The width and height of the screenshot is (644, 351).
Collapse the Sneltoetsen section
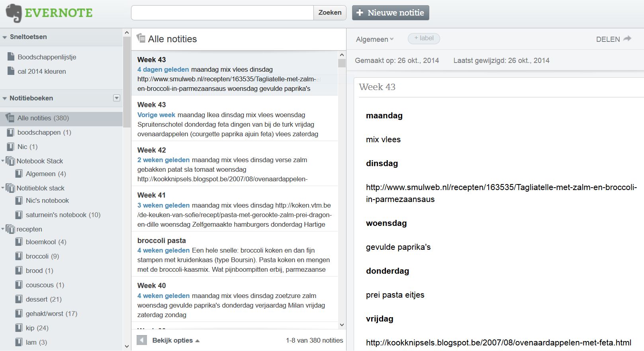click(x=5, y=37)
